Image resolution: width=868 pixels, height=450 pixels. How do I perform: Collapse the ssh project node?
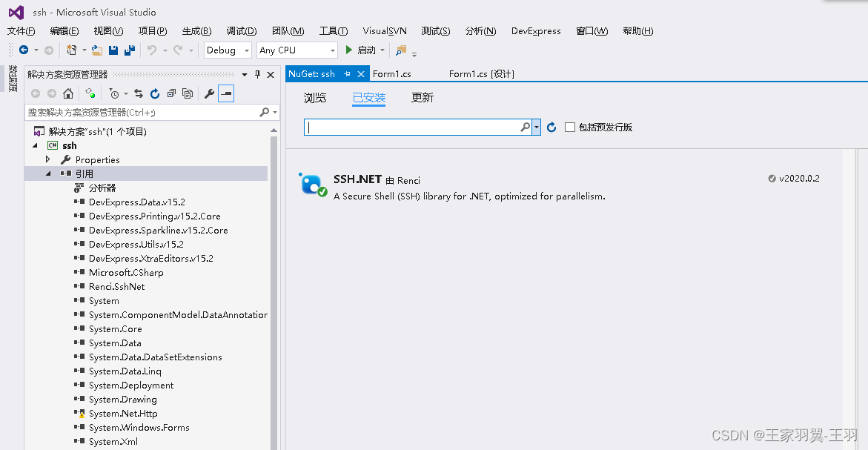35,145
